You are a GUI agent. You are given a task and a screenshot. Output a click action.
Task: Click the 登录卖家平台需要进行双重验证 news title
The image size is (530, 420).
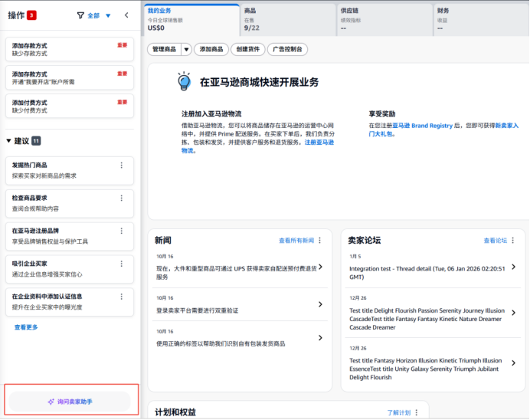point(197,310)
